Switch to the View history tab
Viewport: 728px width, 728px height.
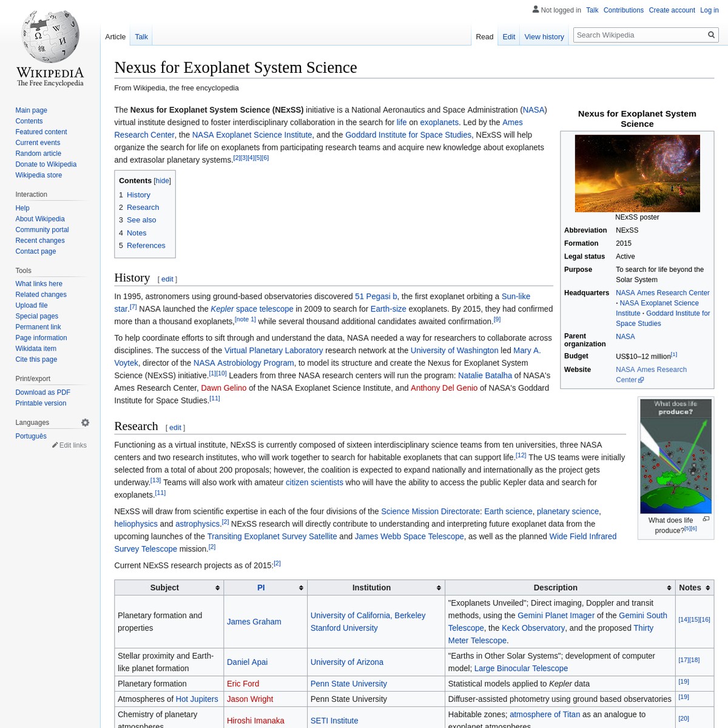click(x=544, y=36)
